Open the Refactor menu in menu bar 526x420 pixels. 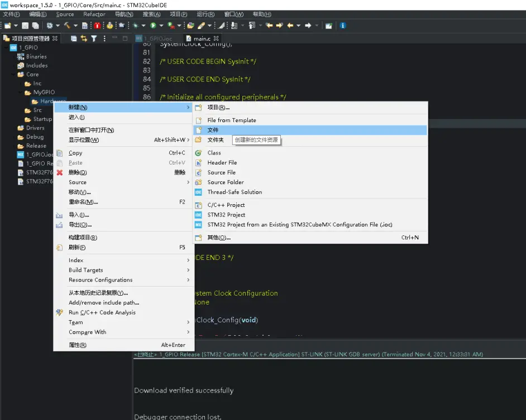tap(94, 14)
